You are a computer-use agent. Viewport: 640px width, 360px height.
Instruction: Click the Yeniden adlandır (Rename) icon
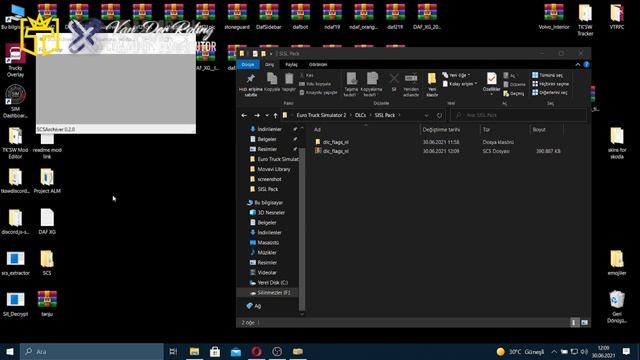pyautogui.click(x=411, y=78)
